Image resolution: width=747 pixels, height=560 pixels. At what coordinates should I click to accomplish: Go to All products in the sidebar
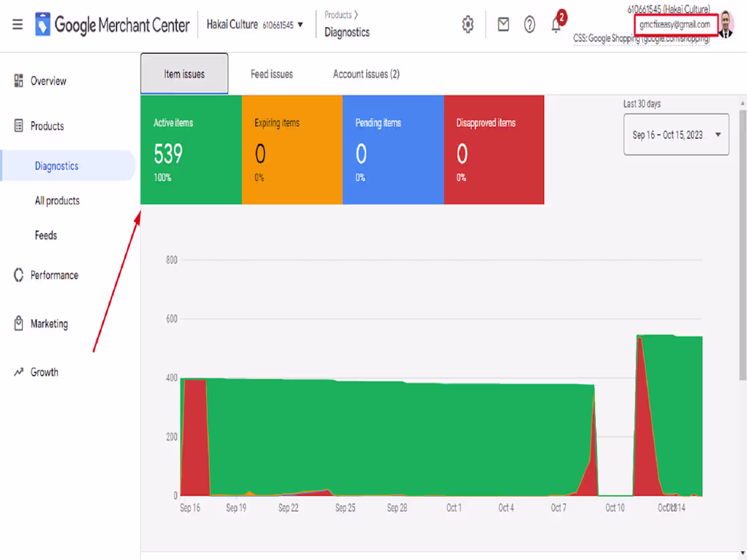coord(57,200)
